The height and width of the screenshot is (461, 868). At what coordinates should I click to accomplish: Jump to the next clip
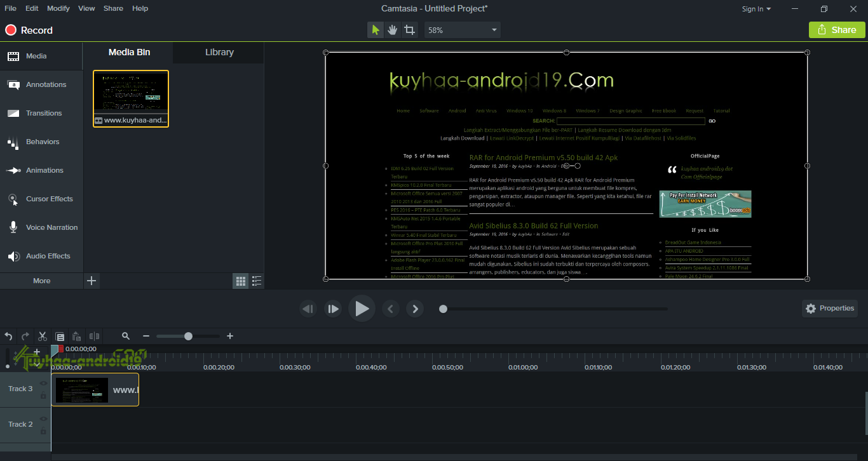click(x=415, y=309)
